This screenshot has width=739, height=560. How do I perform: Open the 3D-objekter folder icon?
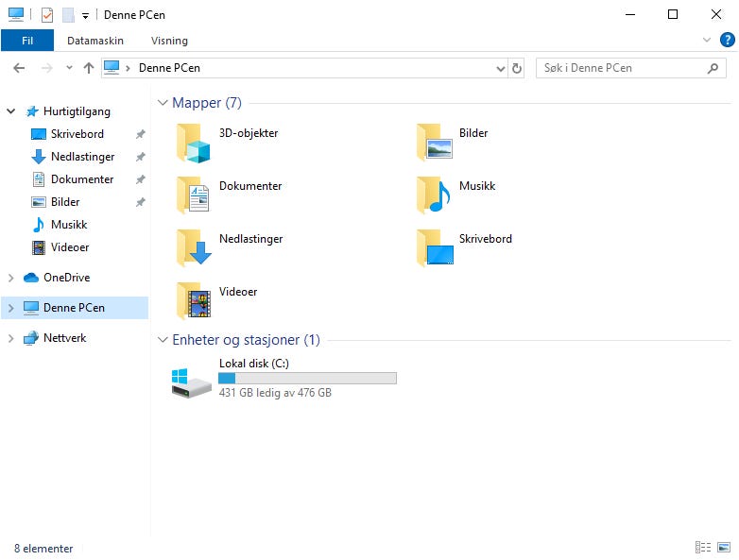[x=193, y=144]
